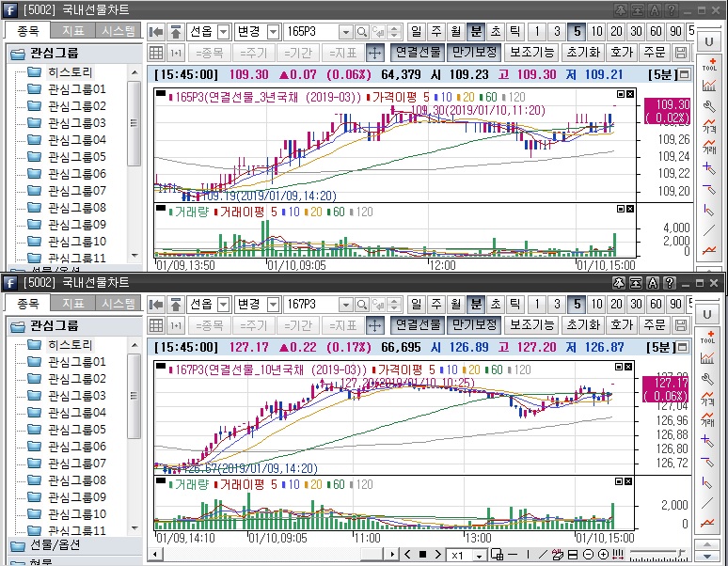Screen dimensions: 728x566
Task: Toggle 만기보정 button in lower chart window
Action: pyautogui.click(x=473, y=324)
